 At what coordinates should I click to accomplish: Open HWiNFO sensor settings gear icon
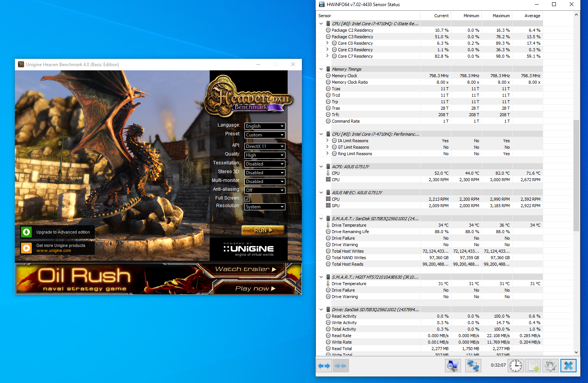pos(550,366)
